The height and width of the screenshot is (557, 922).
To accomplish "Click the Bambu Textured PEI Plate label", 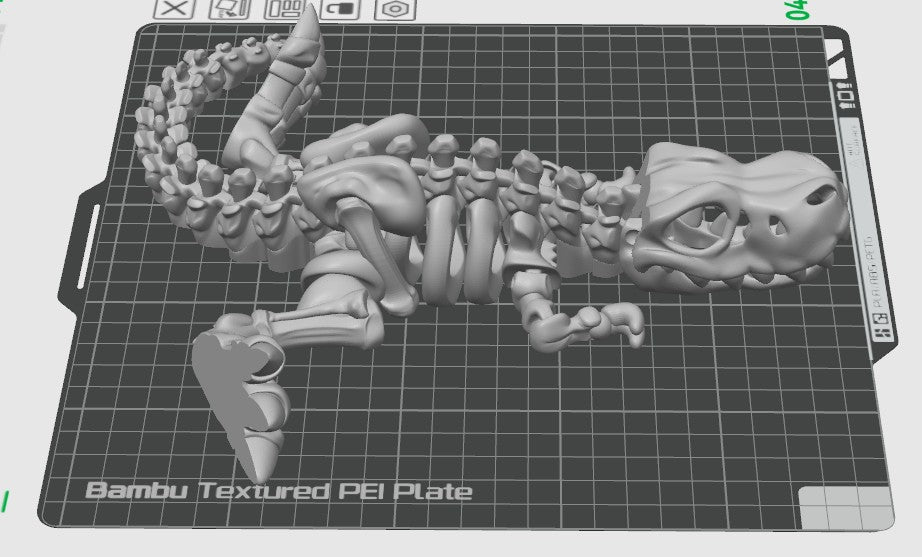I will point(278,491).
